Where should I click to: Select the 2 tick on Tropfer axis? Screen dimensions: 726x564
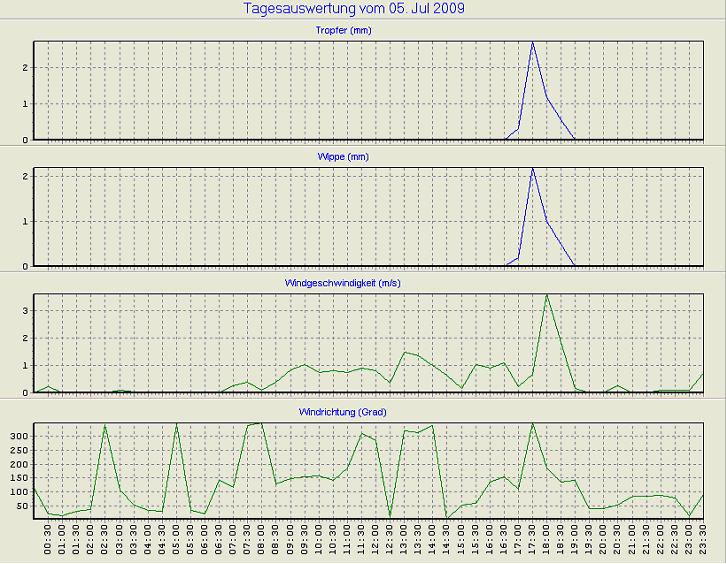(26, 68)
